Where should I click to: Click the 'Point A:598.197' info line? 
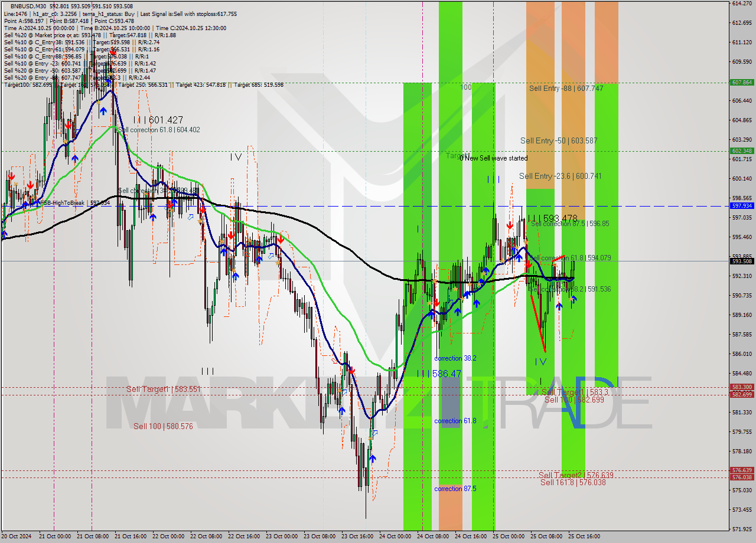coord(69,21)
